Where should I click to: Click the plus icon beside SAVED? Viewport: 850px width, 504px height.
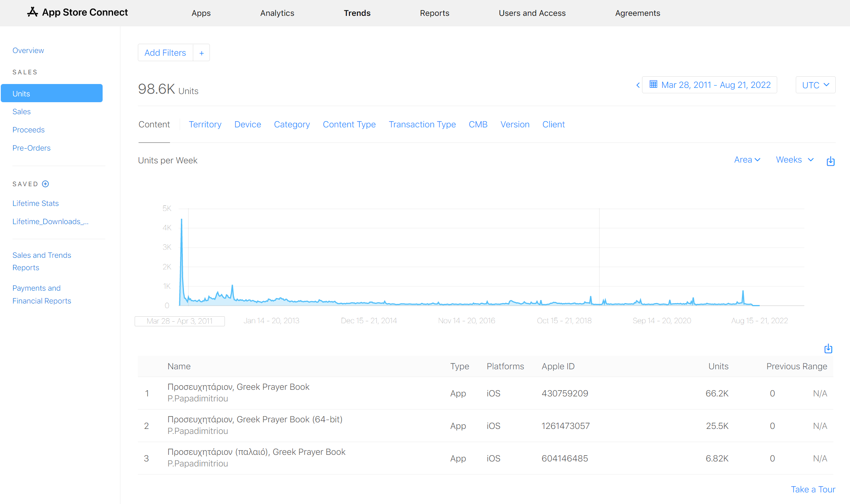point(45,184)
